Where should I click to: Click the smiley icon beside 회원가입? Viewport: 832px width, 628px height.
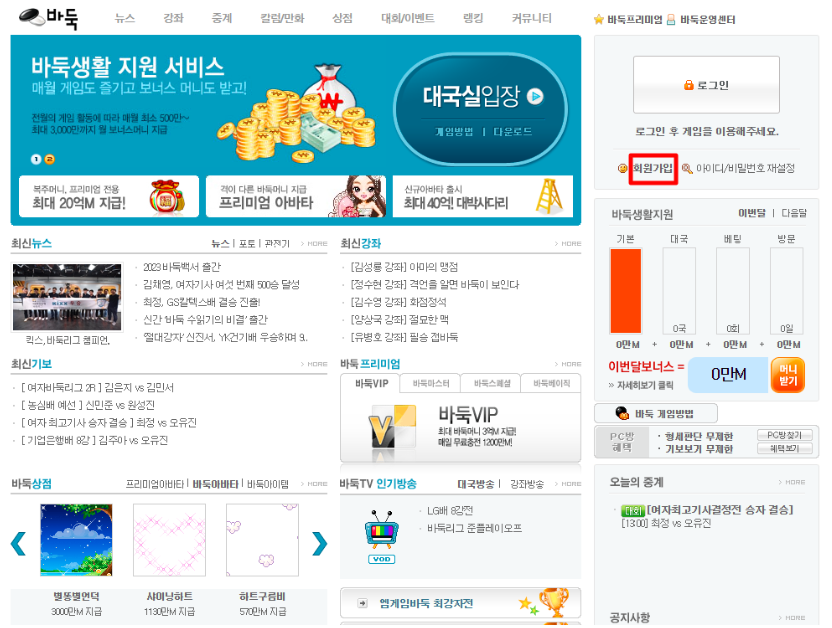coord(622,168)
